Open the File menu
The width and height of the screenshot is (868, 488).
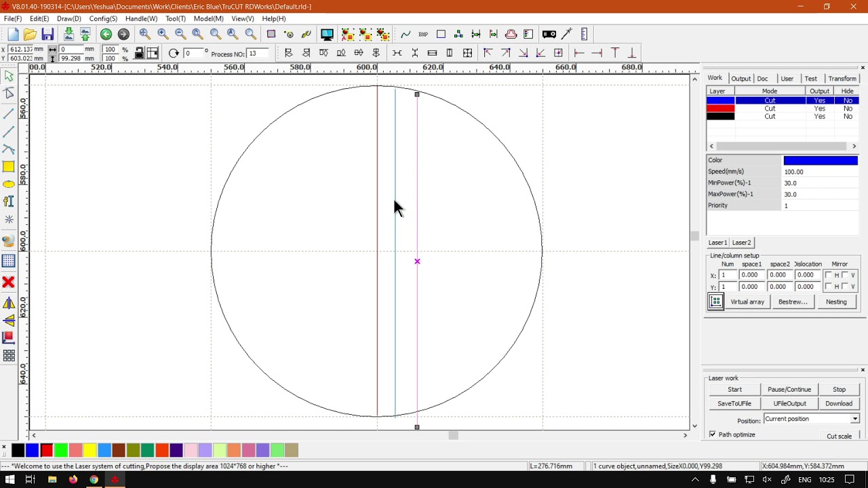pos(13,19)
